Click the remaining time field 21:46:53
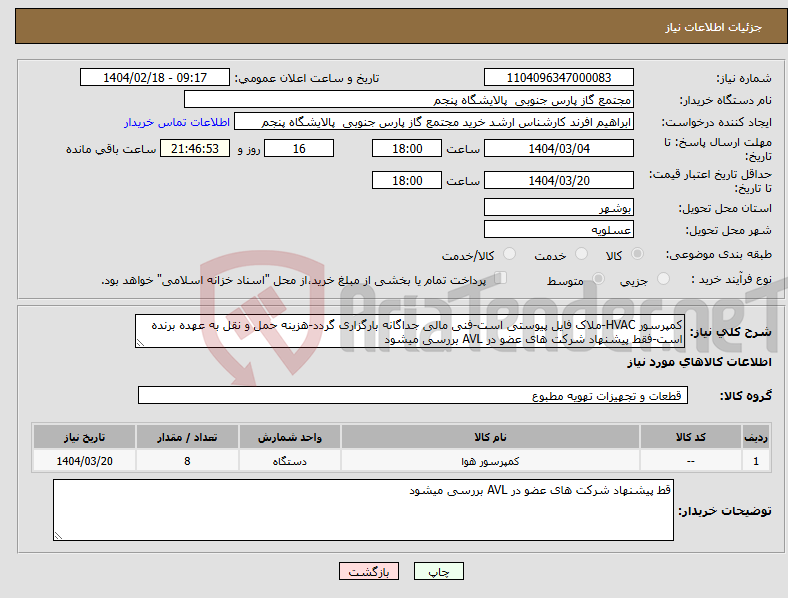The image size is (788, 598). 195,149
